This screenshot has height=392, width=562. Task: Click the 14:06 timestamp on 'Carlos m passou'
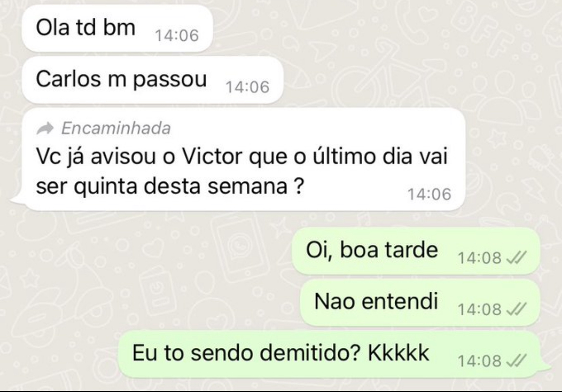247,87
